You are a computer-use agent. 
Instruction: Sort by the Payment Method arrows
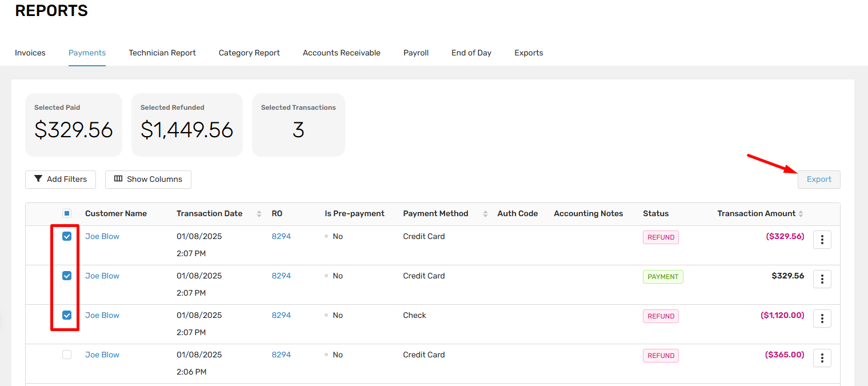(485, 214)
